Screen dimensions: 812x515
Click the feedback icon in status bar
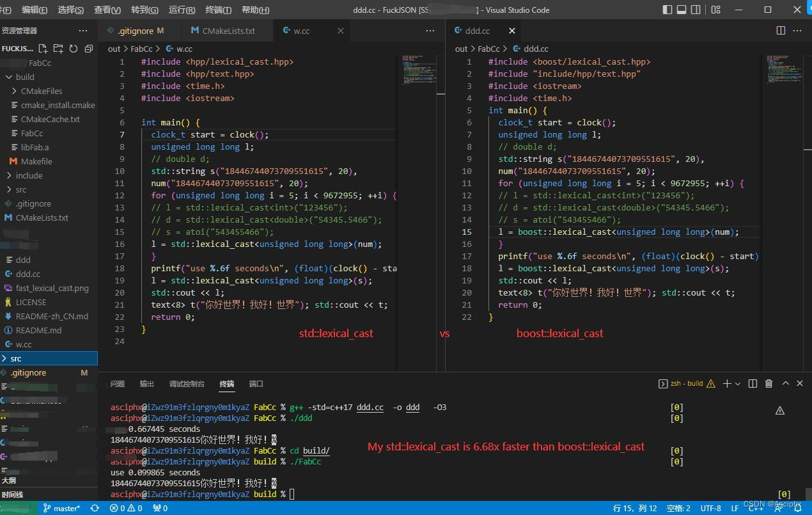779,509
